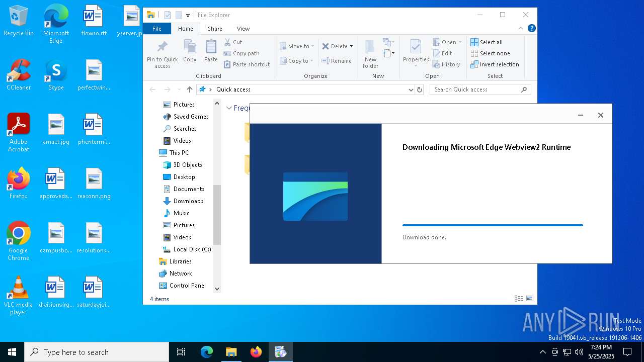Collapse the ribbon with chevron
Screen dimensions: 644x362
(x=521, y=29)
